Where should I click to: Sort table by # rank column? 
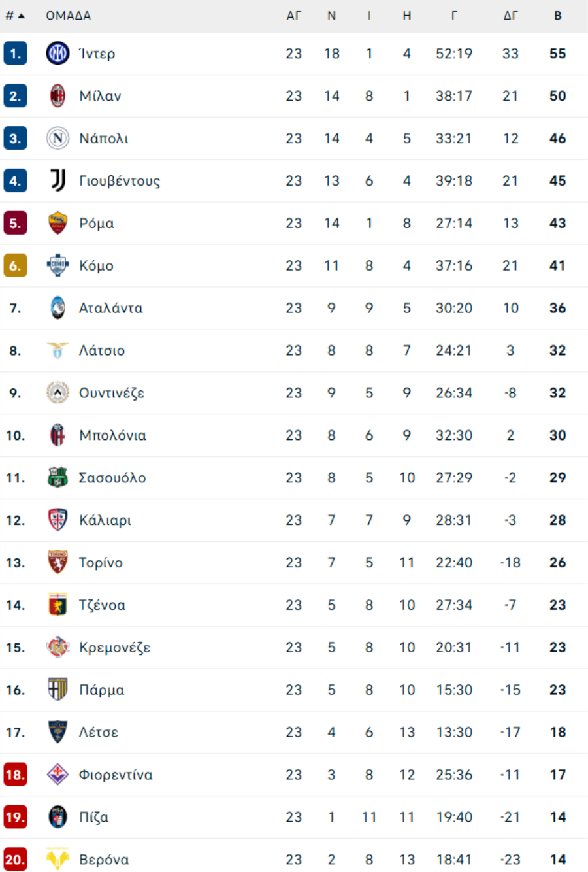click(x=14, y=16)
